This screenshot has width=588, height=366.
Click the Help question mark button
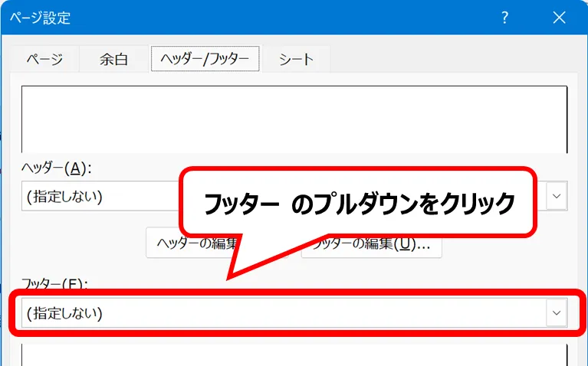pos(504,18)
